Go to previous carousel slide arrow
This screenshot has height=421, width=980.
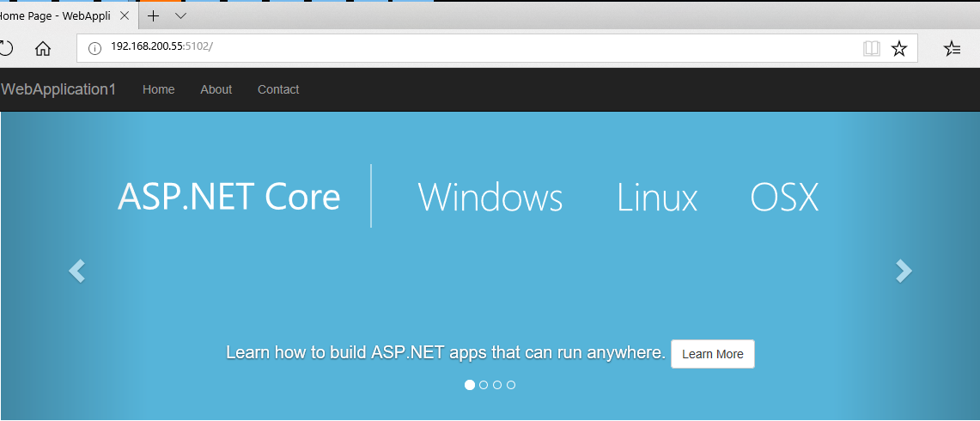point(76,271)
